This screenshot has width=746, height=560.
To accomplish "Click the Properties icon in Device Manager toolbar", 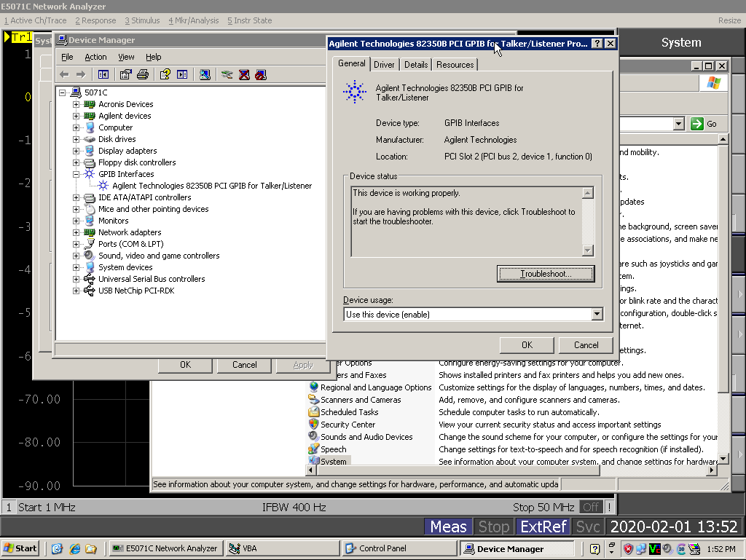I will click(125, 74).
